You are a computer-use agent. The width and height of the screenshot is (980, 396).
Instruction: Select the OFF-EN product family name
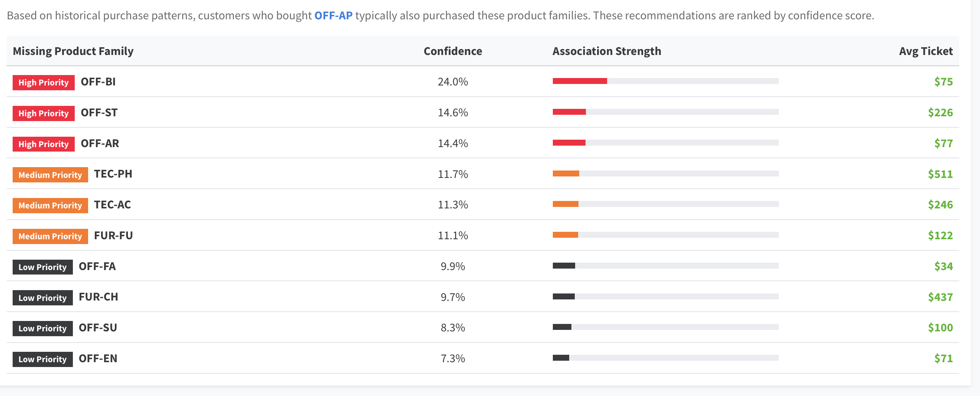pos(98,358)
